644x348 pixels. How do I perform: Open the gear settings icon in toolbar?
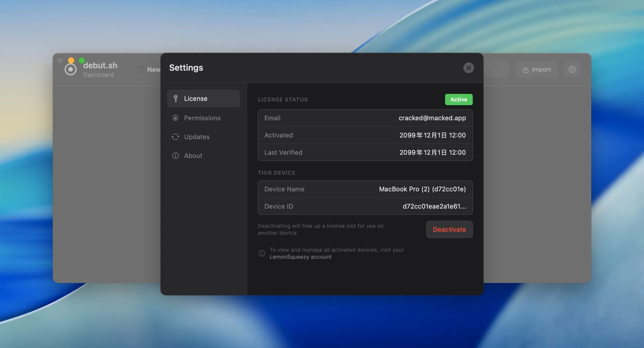coord(572,69)
